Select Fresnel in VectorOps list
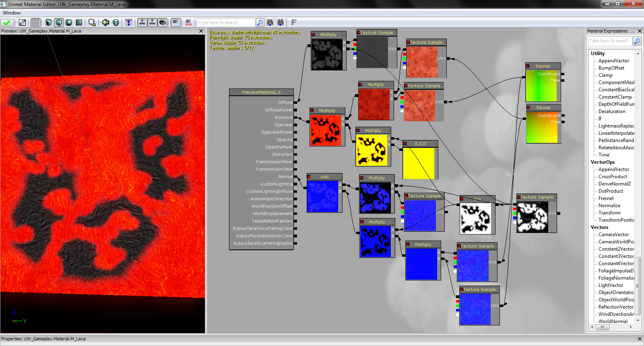 [x=606, y=198]
